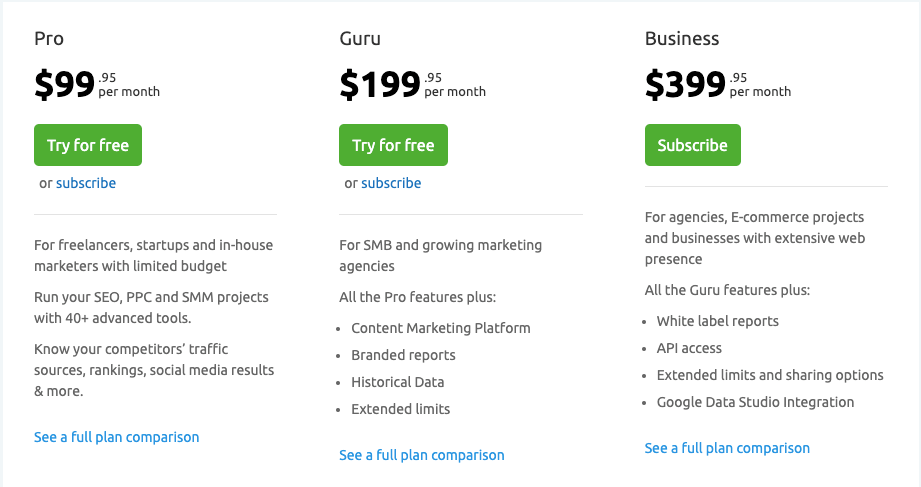Click Historical Data in the Guru features

[398, 382]
